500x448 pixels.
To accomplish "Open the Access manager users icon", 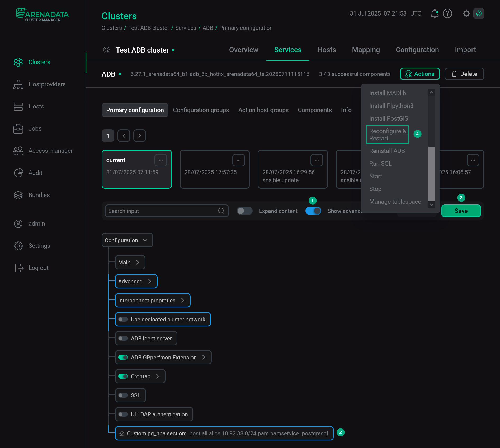I will click(18, 151).
